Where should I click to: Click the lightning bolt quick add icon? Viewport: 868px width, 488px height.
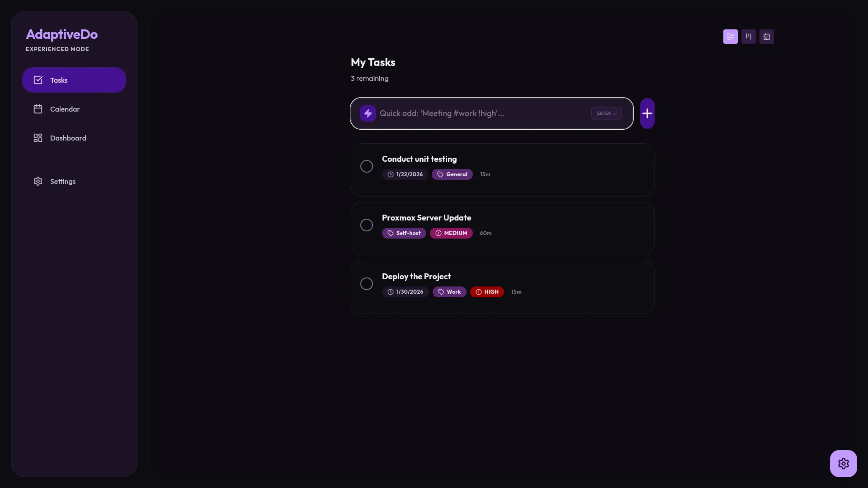tap(368, 113)
